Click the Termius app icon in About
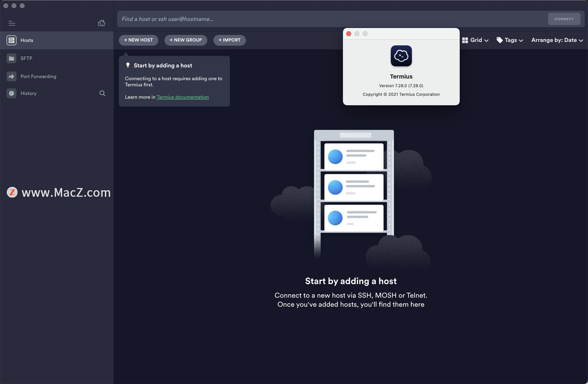Image resolution: width=588 pixels, height=384 pixels. (x=400, y=56)
